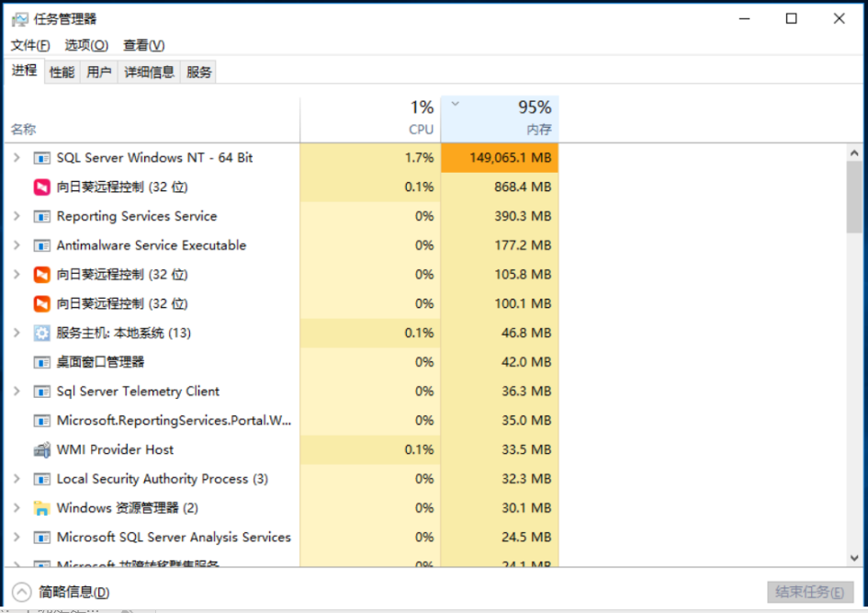Switch to the 性能 tab
This screenshot has height=613, width=868.
[62, 72]
